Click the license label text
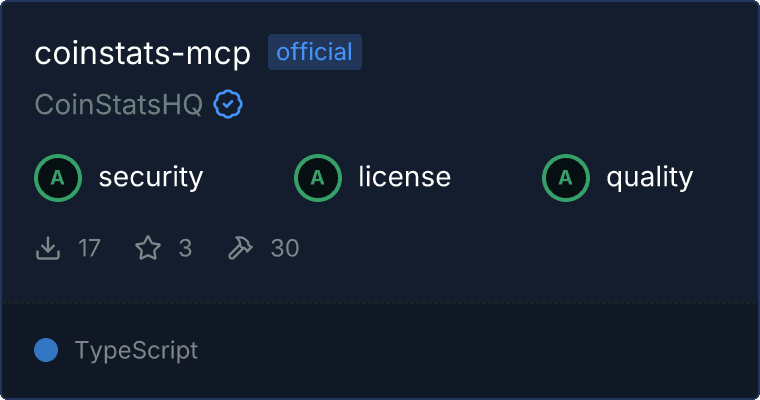 [x=405, y=177]
